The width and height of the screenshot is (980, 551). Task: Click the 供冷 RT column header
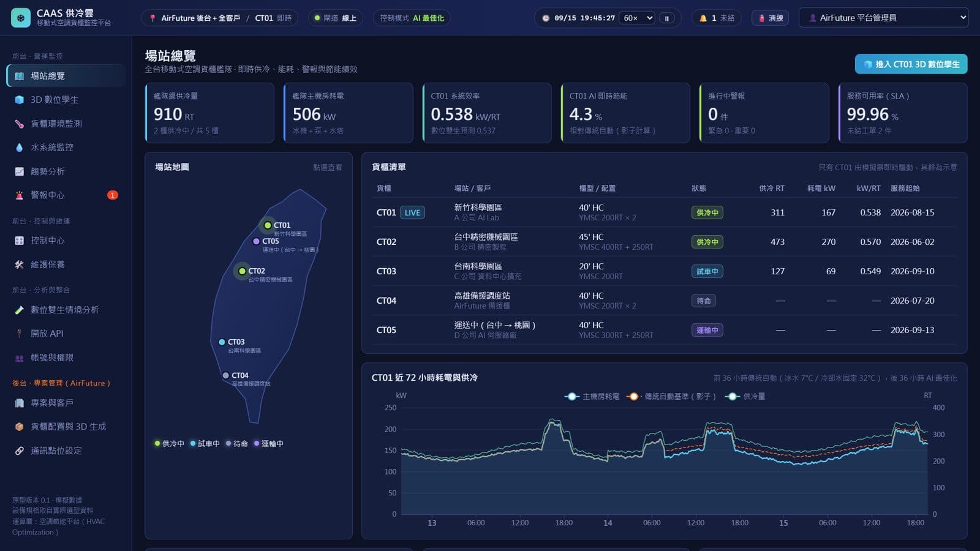point(772,189)
